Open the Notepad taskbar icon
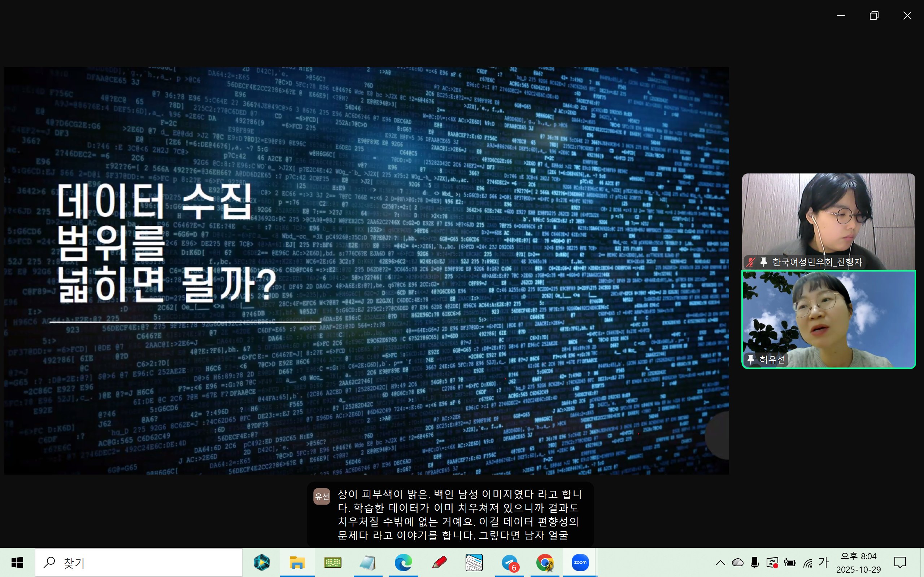Viewport: 924px width, 577px height. point(368,563)
